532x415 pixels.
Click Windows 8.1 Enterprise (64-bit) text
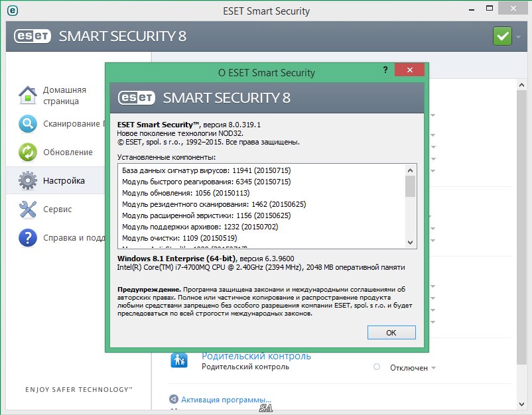click(177, 259)
